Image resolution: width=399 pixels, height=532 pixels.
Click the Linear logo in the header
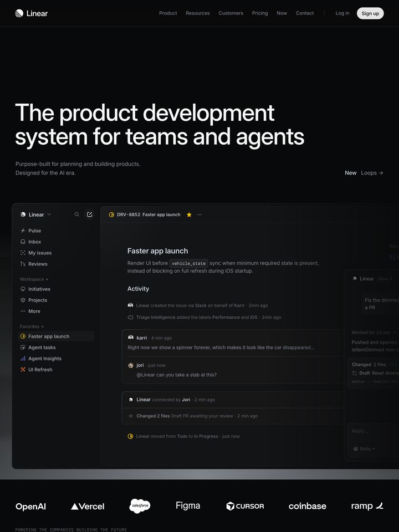point(31,13)
